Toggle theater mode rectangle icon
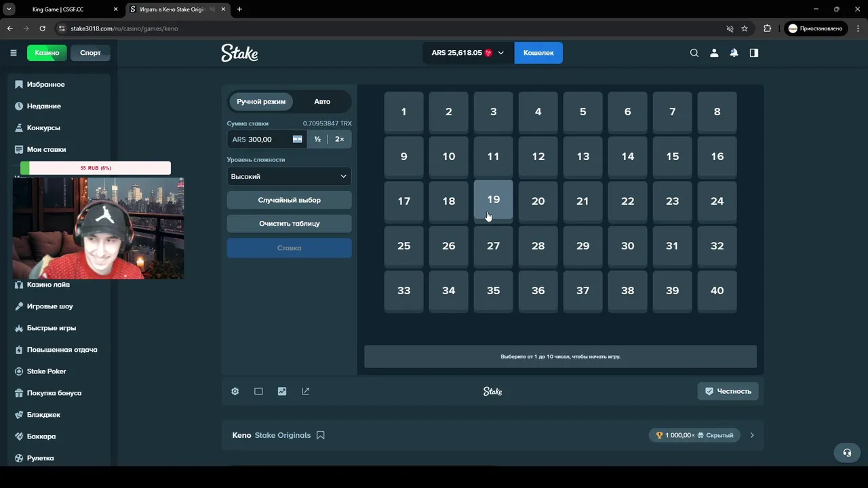This screenshot has height=488, width=868. (258, 391)
